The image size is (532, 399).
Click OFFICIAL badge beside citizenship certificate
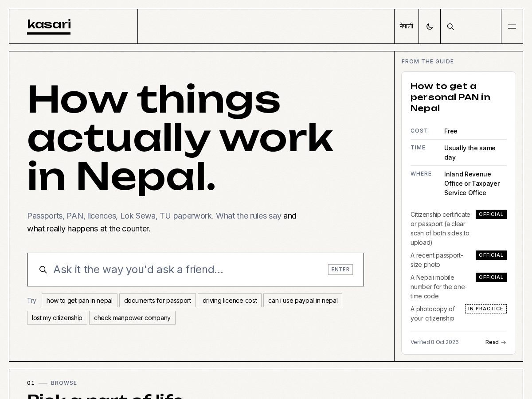click(491, 214)
